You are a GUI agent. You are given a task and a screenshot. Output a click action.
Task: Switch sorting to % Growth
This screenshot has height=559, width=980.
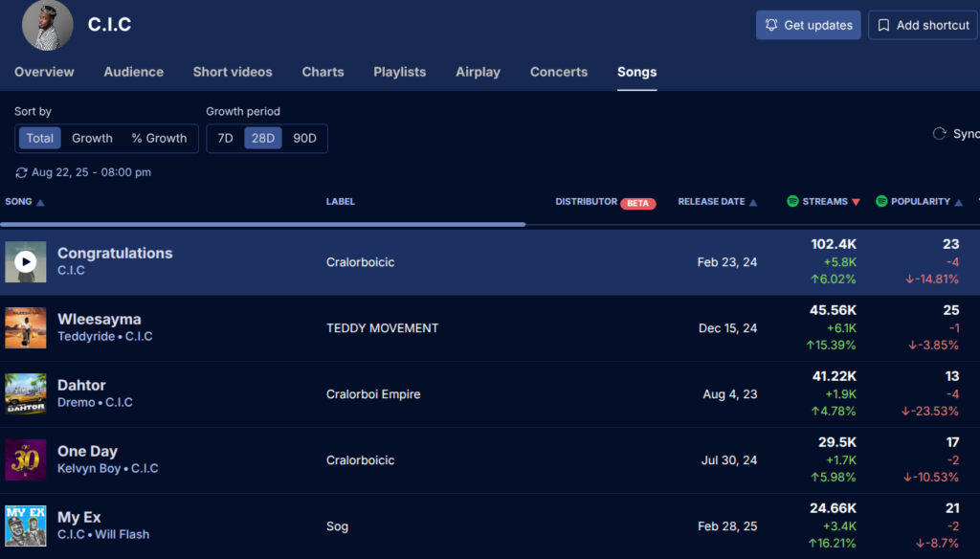coord(159,138)
